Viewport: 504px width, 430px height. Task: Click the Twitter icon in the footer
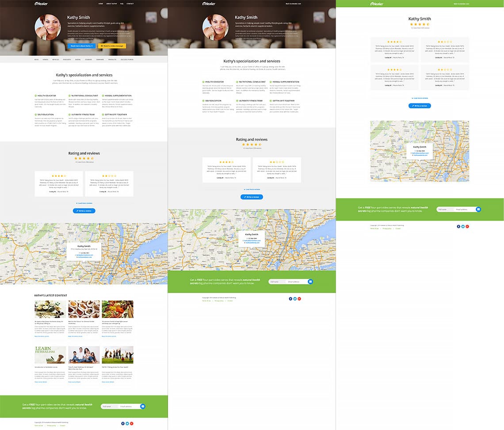127,423
